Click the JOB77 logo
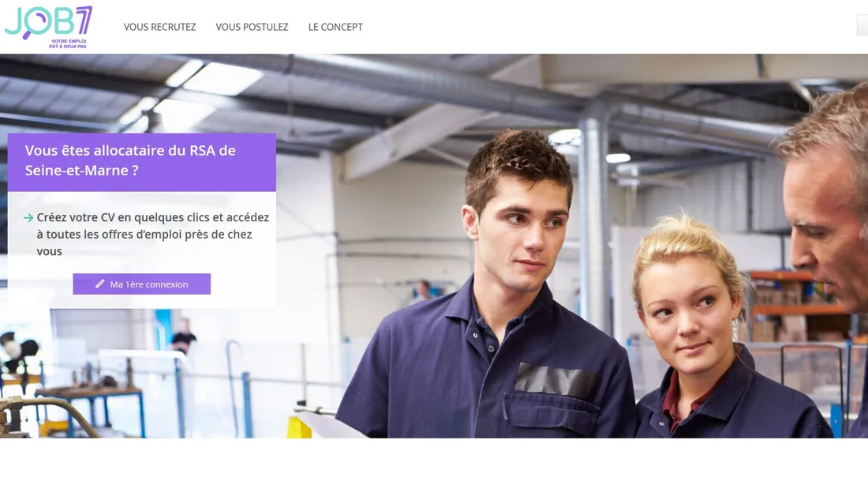Screen dimensions: 868x485 (x=49, y=27)
